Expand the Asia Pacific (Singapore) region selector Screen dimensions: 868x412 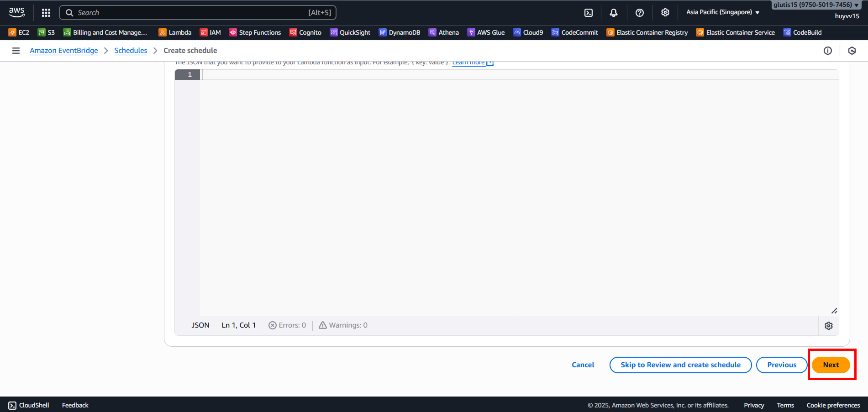click(722, 12)
